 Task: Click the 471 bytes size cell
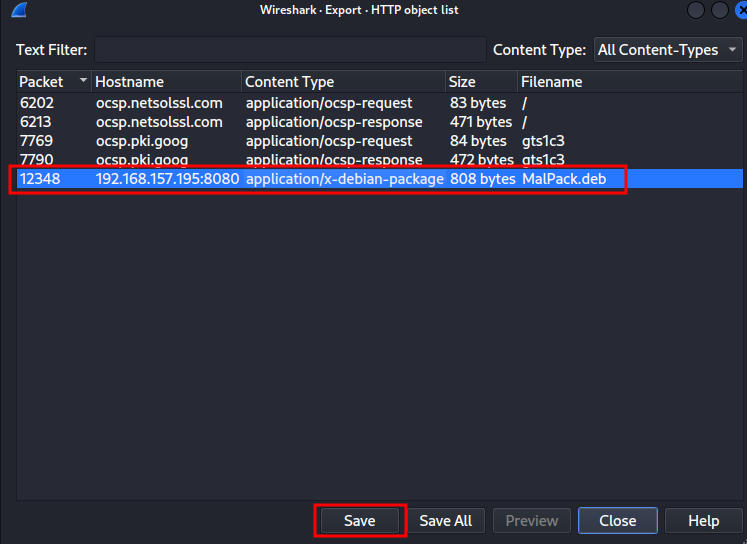[x=481, y=122]
